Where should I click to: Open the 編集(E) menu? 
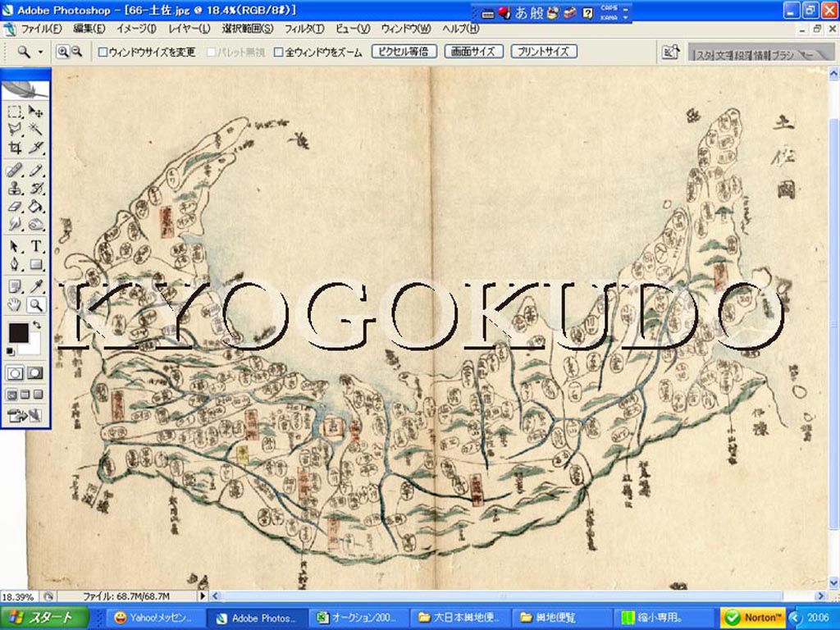click(89, 29)
